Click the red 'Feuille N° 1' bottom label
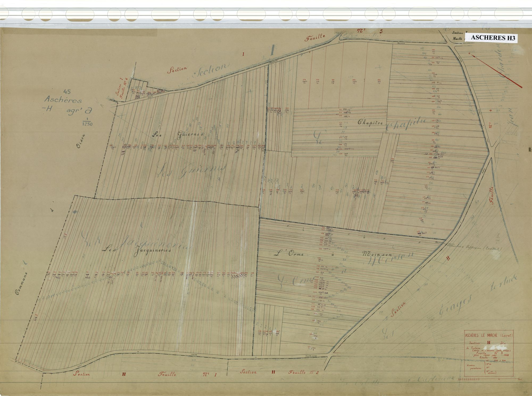The image size is (532, 396). (x=188, y=374)
